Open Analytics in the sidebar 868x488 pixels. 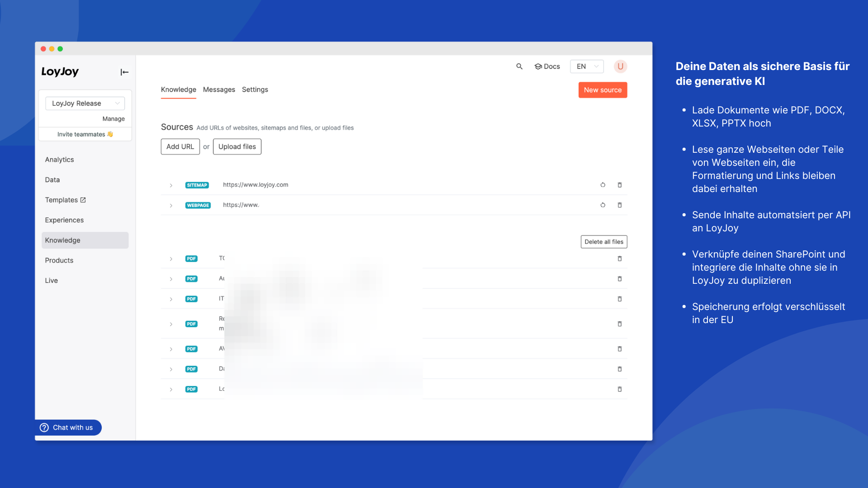tap(59, 160)
